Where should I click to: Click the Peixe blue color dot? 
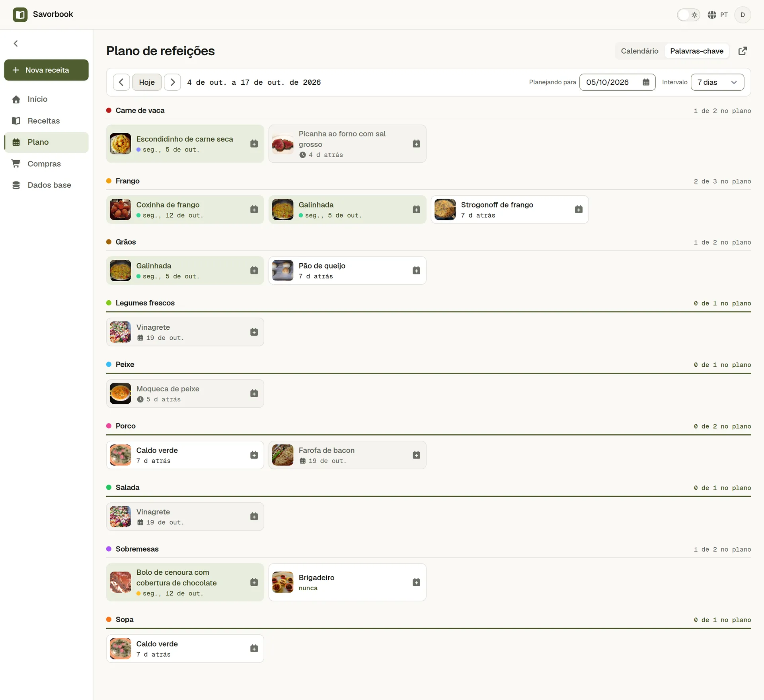pos(109,364)
